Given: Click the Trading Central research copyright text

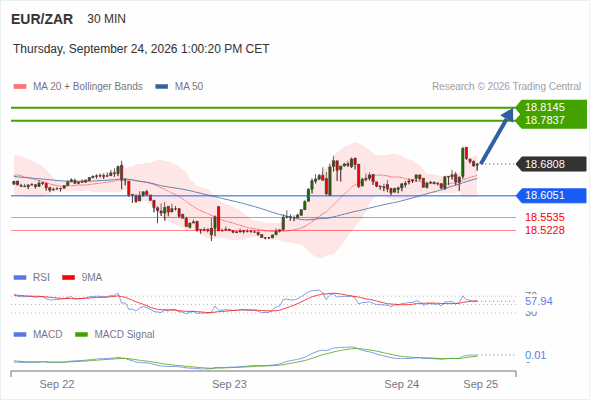Looking at the screenshot, I should pyautogui.click(x=506, y=87).
